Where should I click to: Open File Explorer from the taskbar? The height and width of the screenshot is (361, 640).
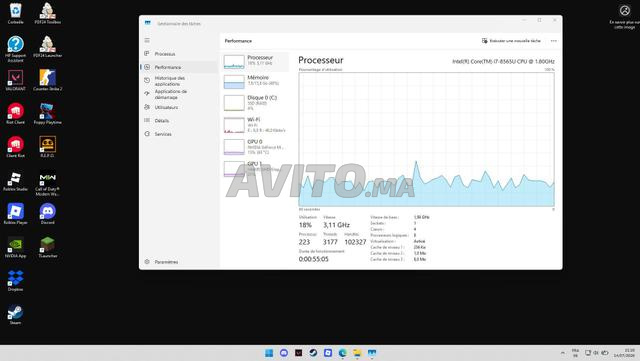357,353
